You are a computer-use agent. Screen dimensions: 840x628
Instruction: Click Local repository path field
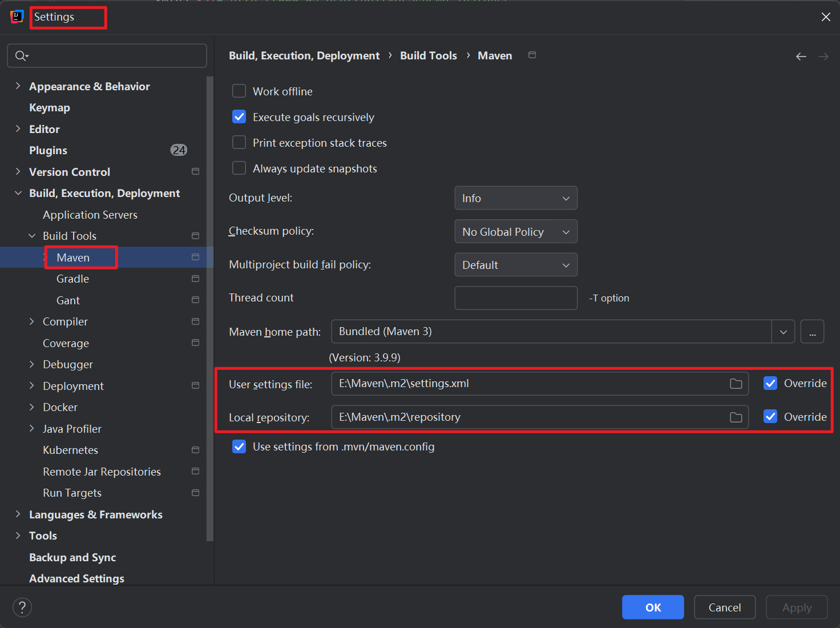pyautogui.click(x=540, y=417)
